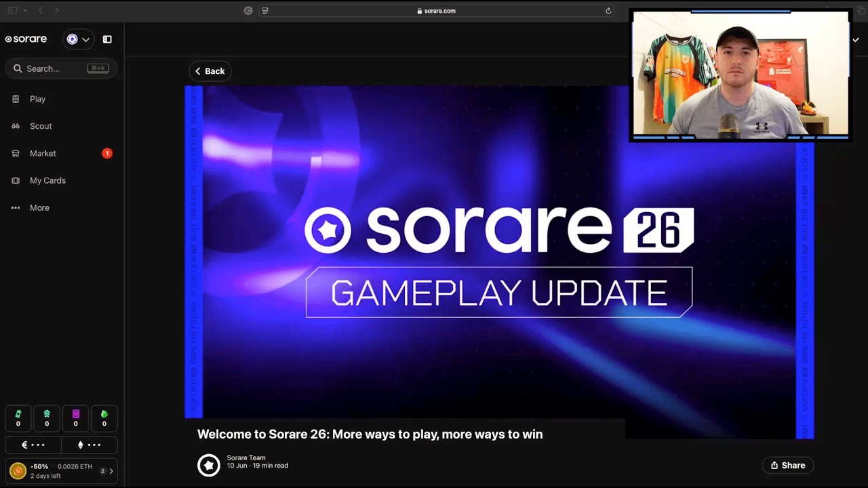The width and height of the screenshot is (868, 488).
Task: Click the circular C extension icon
Action: (x=248, y=10)
